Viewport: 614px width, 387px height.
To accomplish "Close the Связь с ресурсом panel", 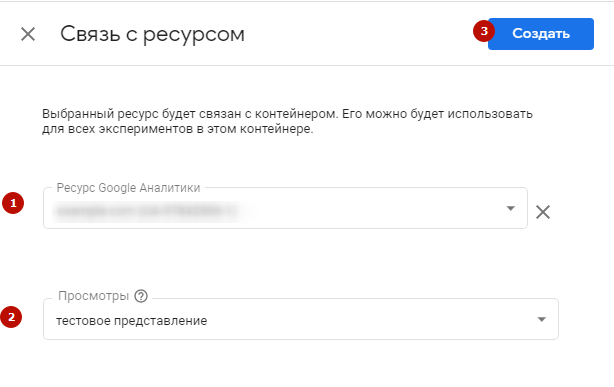I will click(x=28, y=34).
